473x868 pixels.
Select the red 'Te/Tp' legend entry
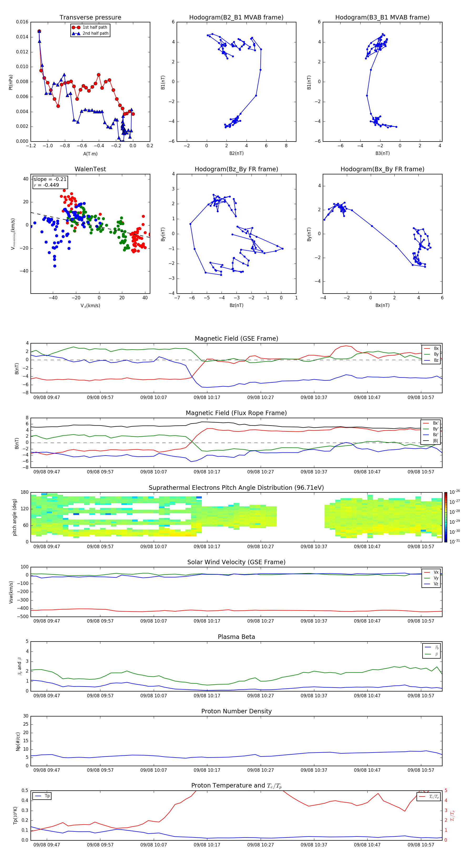click(429, 796)
